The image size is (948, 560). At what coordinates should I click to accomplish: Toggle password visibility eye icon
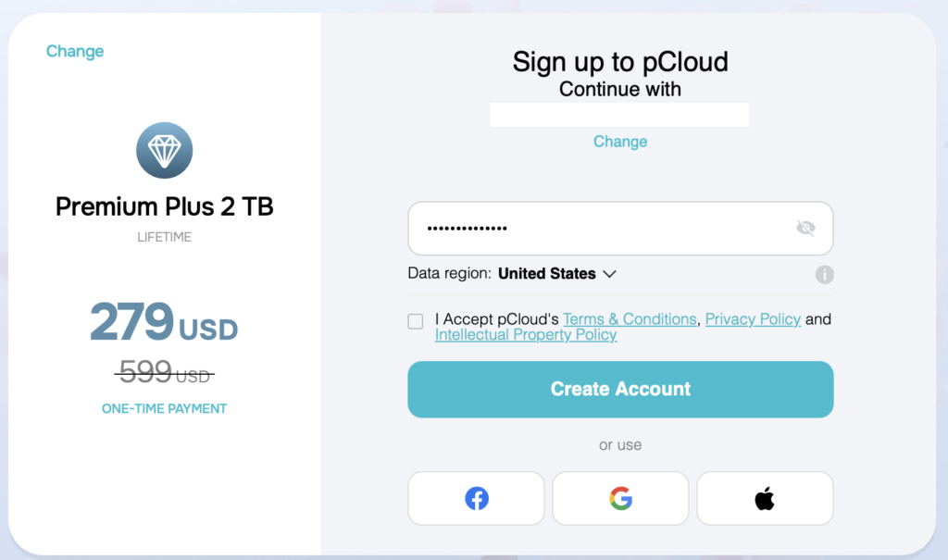click(805, 229)
